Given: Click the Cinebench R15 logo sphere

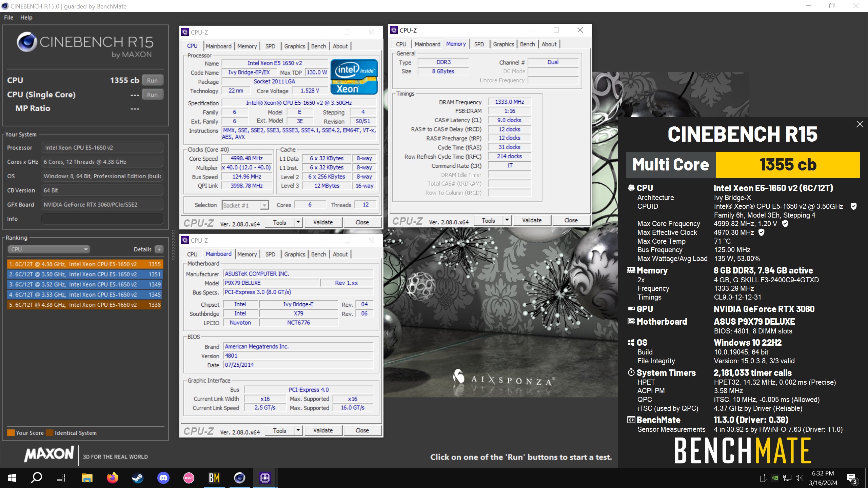Looking at the screenshot, I should point(27,42).
